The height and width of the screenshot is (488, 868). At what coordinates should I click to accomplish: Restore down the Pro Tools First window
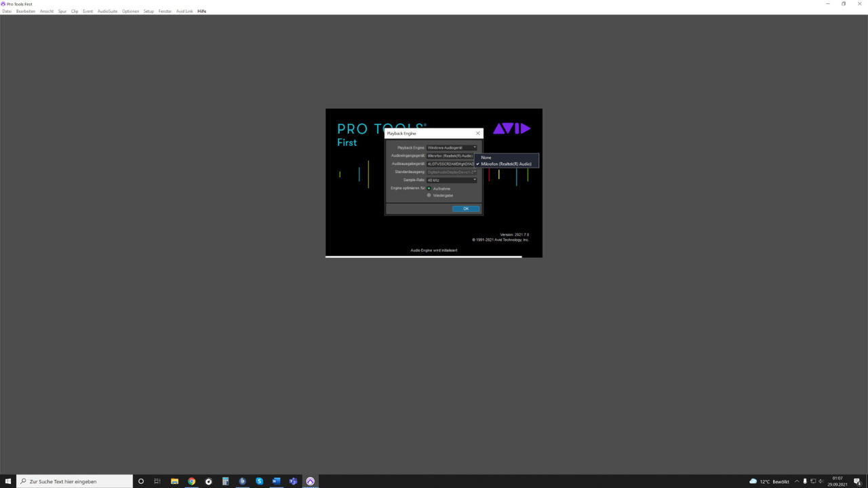844,3
